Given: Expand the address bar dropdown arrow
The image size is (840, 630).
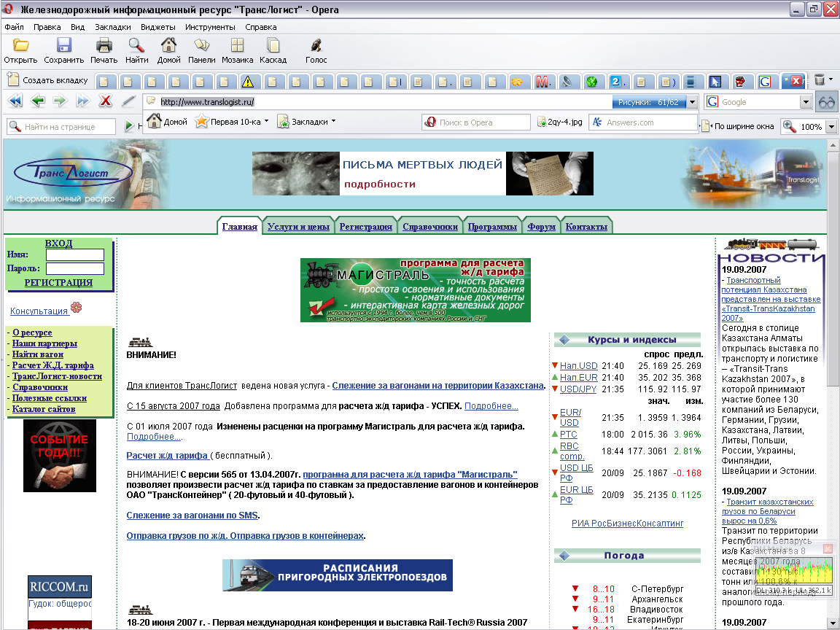Looking at the screenshot, I should tap(692, 102).
